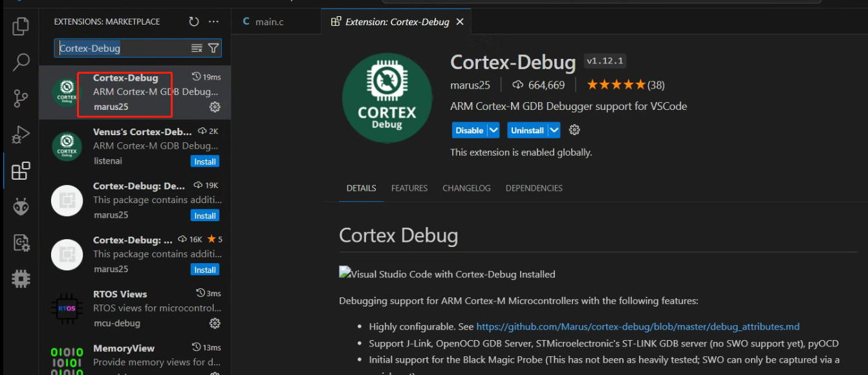Open manage gear for Cortex-Debug list item
The image size is (868, 375).
(x=215, y=107)
